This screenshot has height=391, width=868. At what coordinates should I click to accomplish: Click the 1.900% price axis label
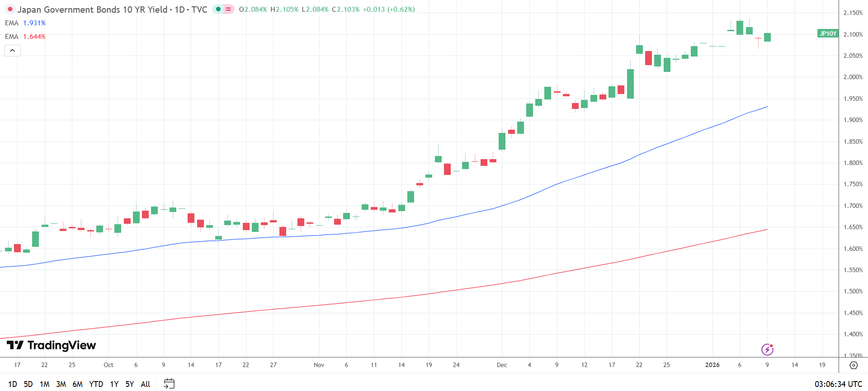pyautogui.click(x=853, y=120)
